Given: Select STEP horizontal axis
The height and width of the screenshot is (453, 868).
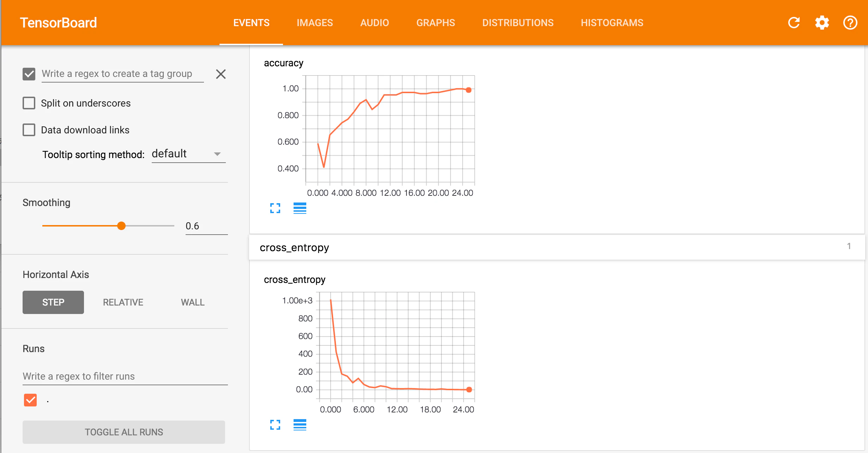Looking at the screenshot, I should click(x=53, y=302).
